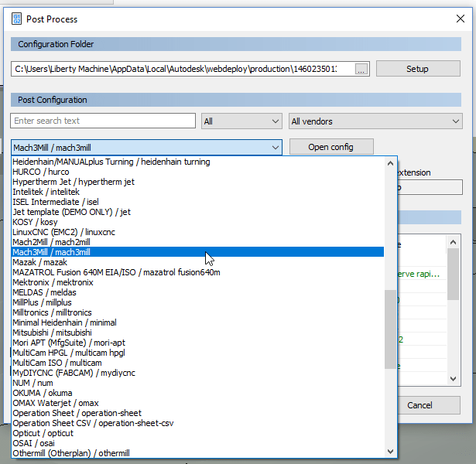This screenshot has width=476, height=464.
Task: Browse for configuration folder with ellipsis button
Action: (361, 69)
